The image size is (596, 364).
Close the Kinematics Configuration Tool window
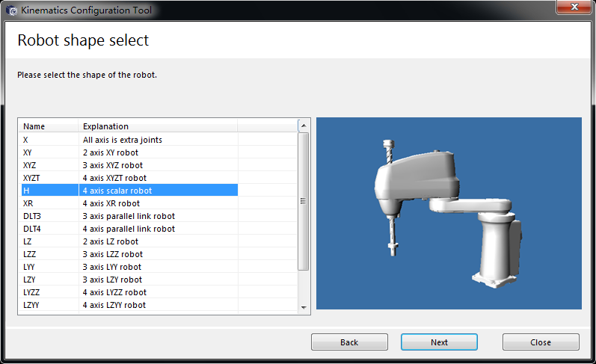[574, 7]
